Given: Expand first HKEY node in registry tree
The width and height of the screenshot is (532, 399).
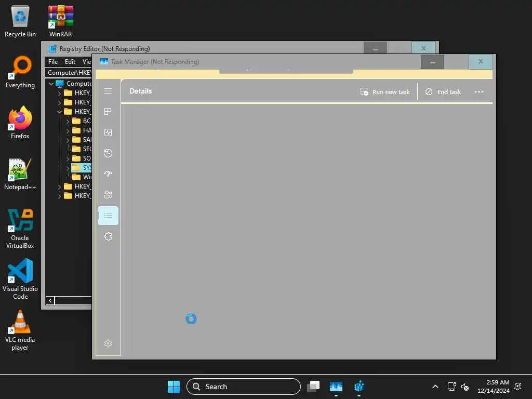Looking at the screenshot, I should 59,93.
